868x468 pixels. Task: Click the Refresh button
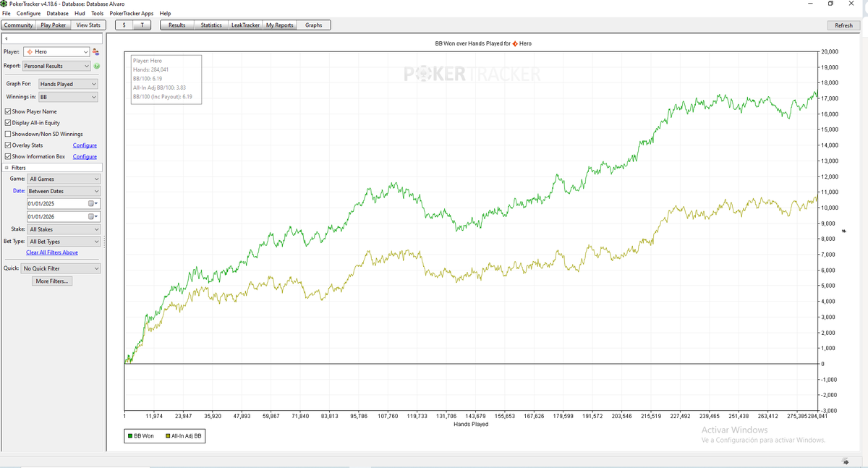point(843,25)
